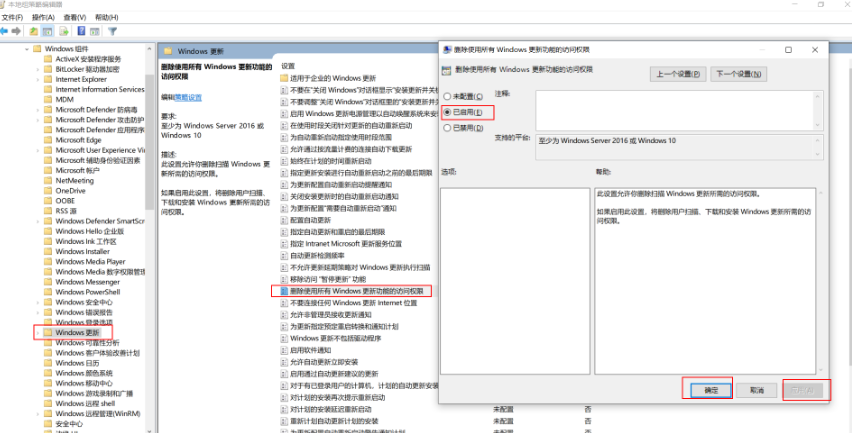This screenshot has height=433, width=852.
Task: Toggle the show/hide console tree icon
Action: pos(47,31)
